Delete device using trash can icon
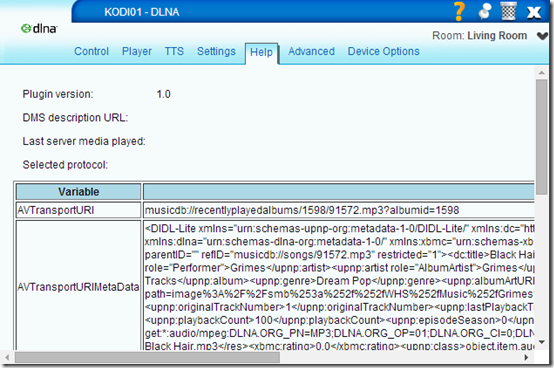Image resolution: width=554 pixels, height=368 pixels. [x=509, y=11]
